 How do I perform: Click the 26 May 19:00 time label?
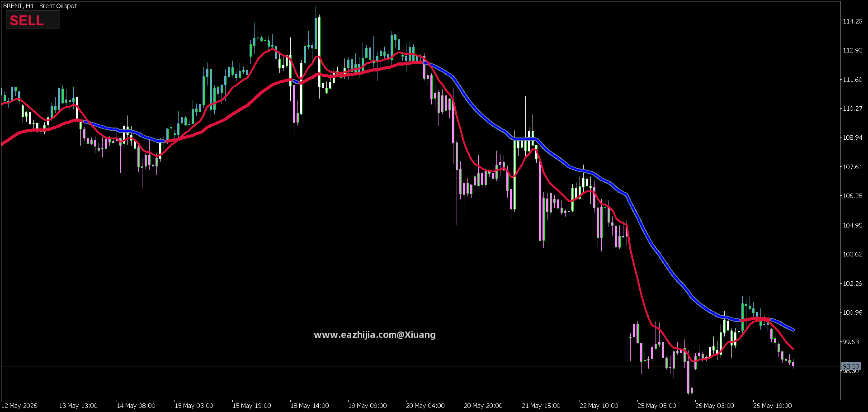tap(773, 406)
